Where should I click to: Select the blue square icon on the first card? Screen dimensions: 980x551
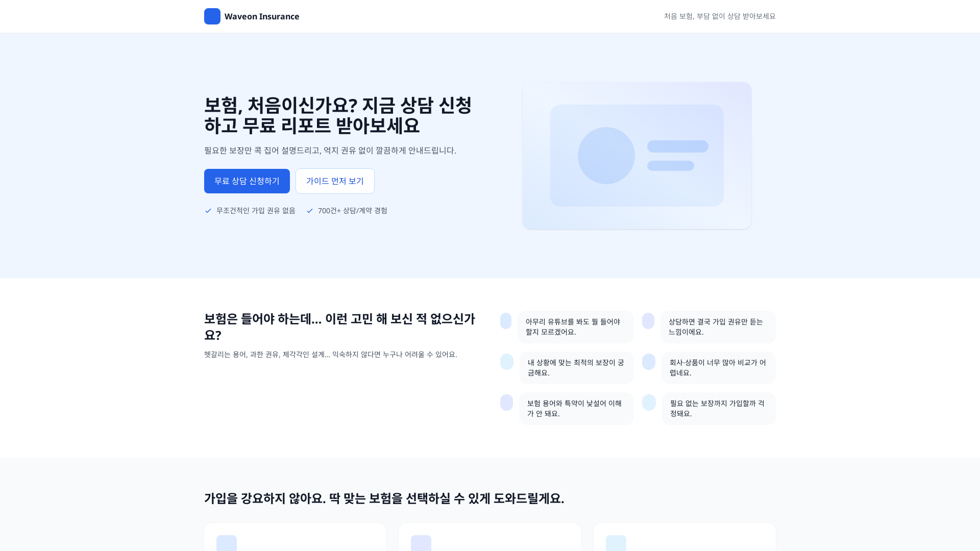pyautogui.click(x=226, y=543)
